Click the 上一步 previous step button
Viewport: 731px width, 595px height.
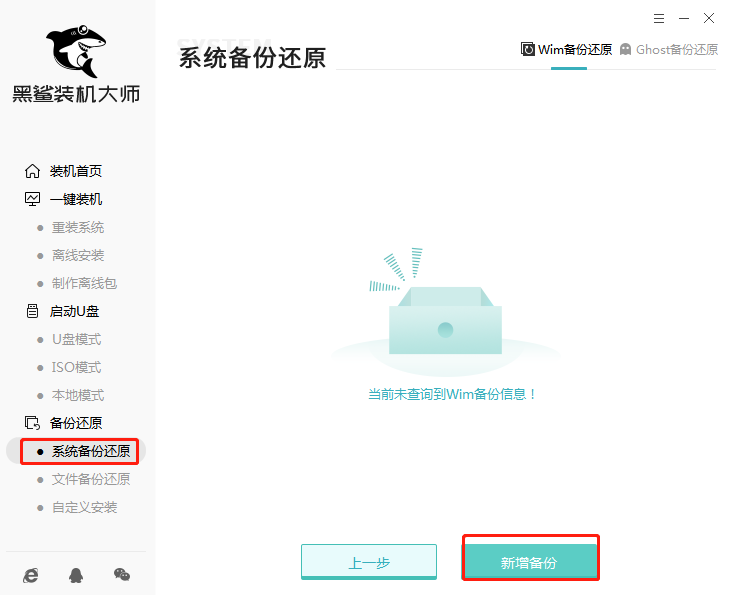(369, 562)
